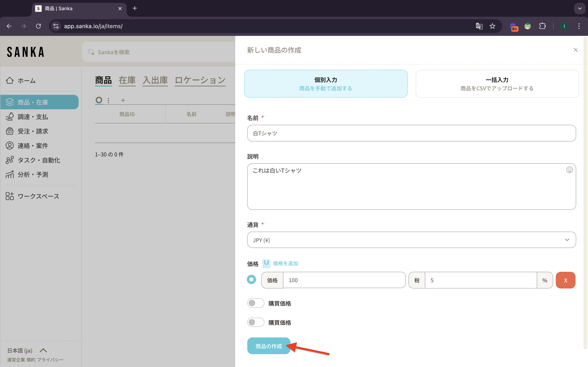Enable the second 購買価格 toggle
588x367 pixels.
(x=255, y=322)
